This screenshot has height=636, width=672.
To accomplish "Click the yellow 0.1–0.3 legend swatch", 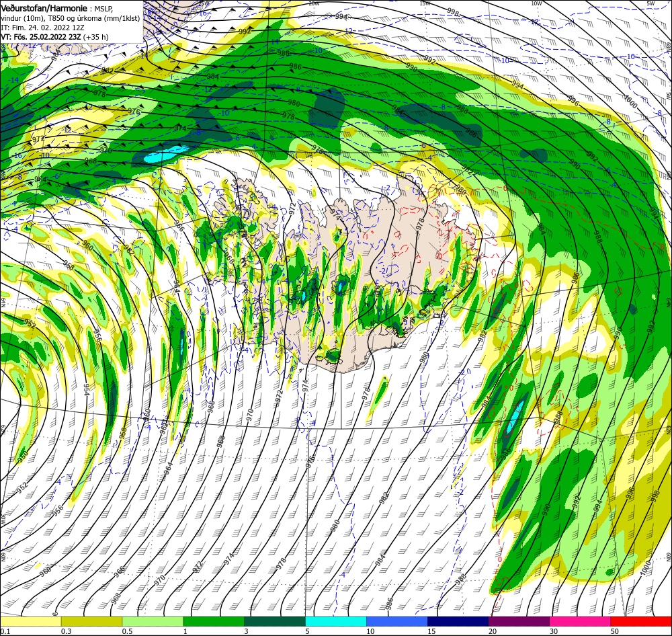I will pos(31,621).
